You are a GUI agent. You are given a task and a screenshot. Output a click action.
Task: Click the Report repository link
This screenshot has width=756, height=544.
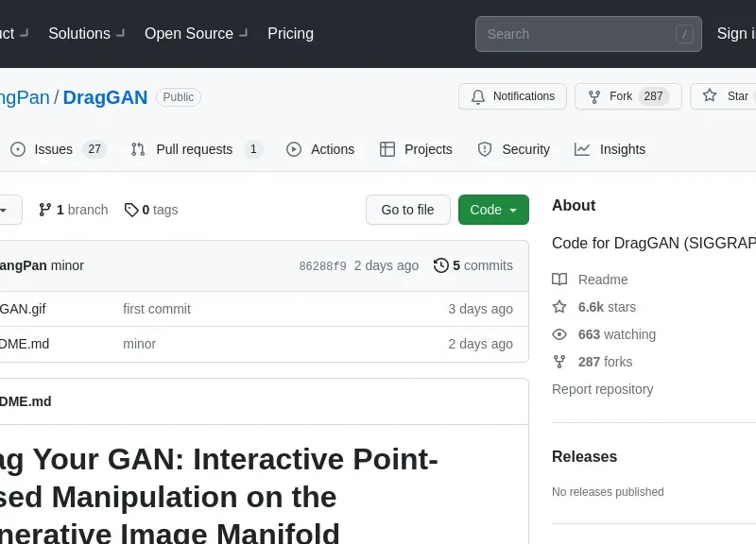point(602,389)
